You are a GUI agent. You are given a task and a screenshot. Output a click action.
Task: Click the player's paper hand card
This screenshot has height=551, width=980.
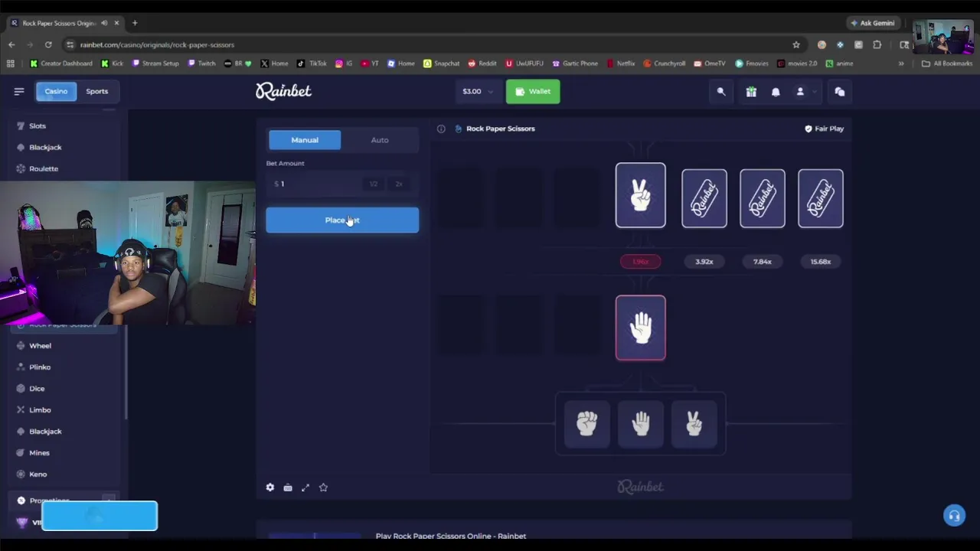641,328
